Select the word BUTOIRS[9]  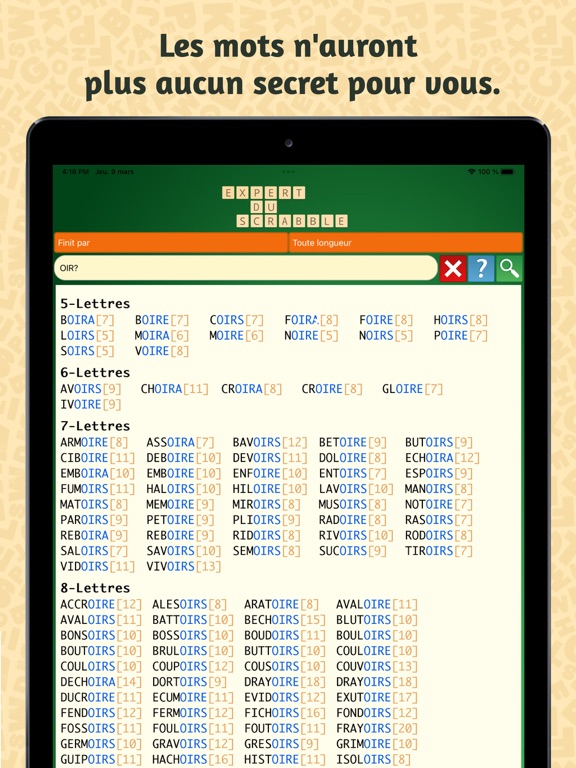439,442
